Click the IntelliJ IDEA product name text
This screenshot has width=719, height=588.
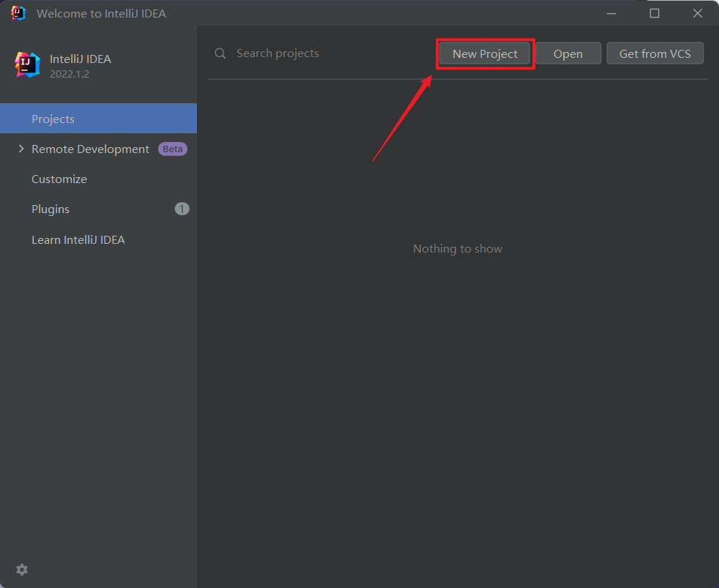click(81, 59)
